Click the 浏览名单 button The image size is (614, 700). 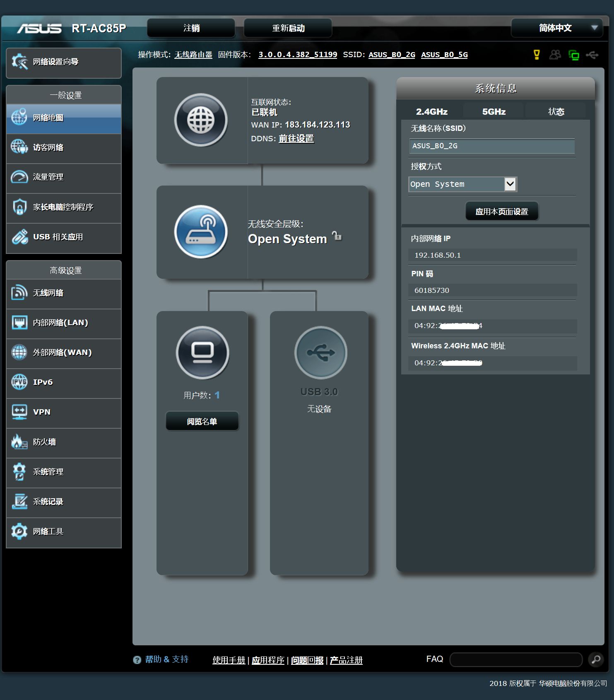(202, 421)
